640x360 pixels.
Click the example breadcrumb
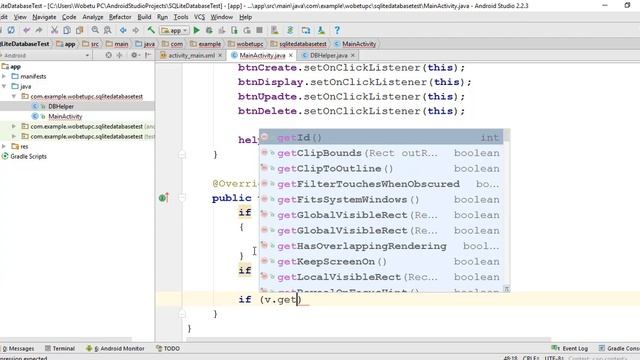pyautogui.click(x=209, y=44)
